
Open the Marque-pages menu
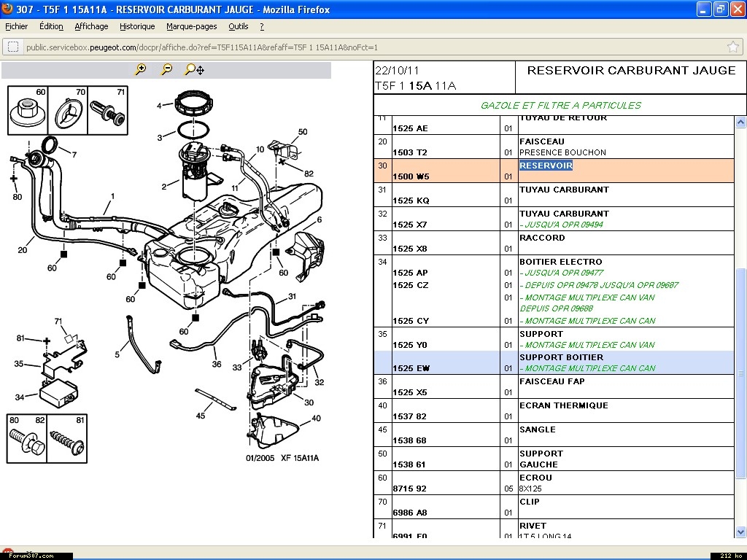(x=191, y=26)
